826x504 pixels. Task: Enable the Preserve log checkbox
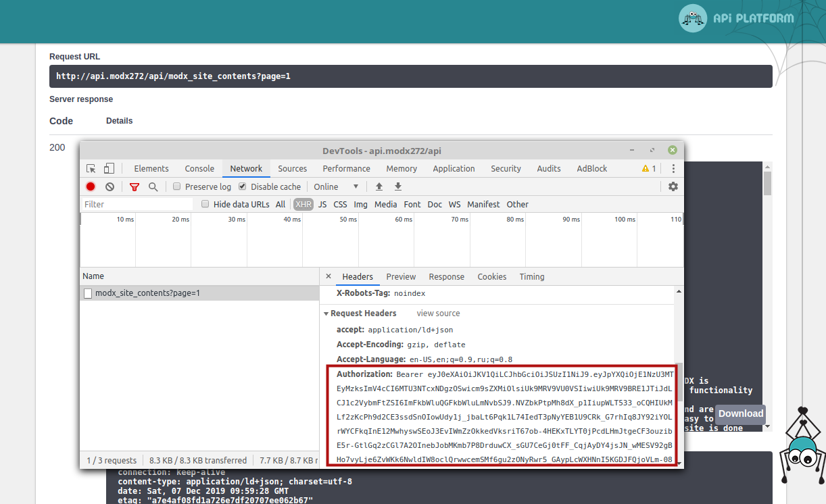pos(176,186)
